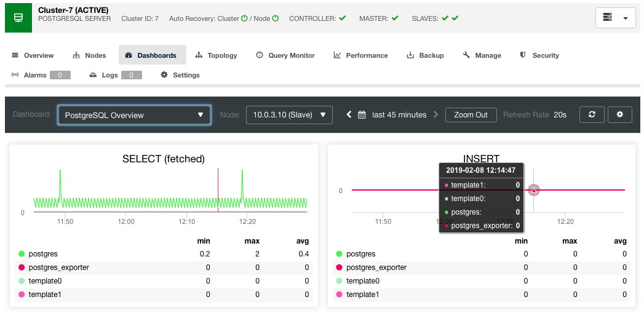Open the PostgreSQL Overview dashboard dropdown
The height and width of the screenshot is (313, 644).
click(x=134, y=115)
